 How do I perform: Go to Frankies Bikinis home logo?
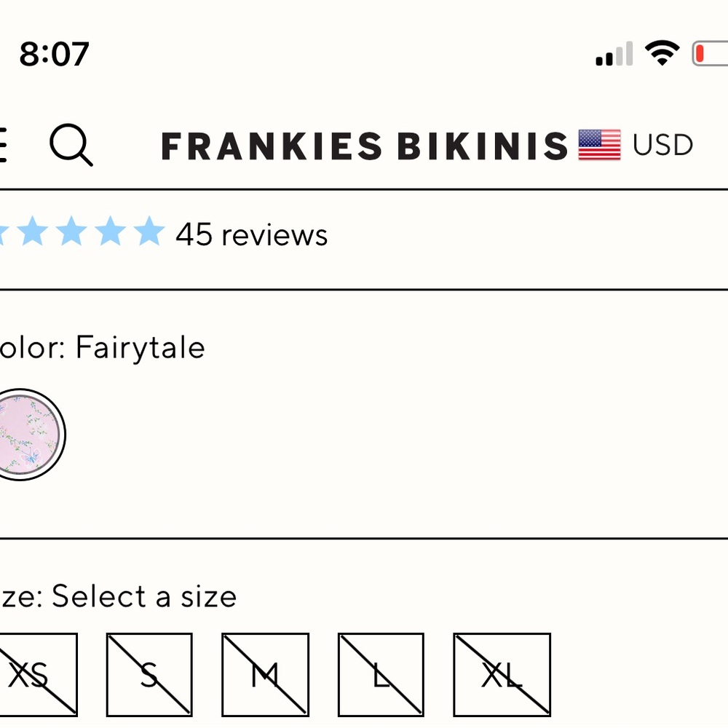pyautogui.click(x=365, y=146)
